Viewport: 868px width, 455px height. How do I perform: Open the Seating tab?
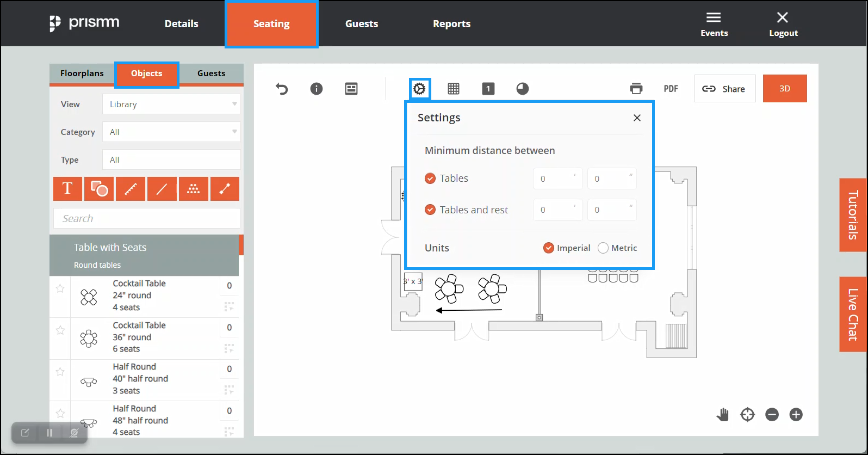pyautogui.click(x=271, y=24)
